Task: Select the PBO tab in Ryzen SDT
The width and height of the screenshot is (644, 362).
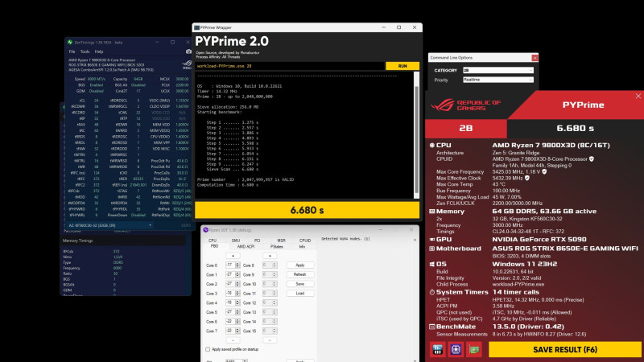Action: 214,246
